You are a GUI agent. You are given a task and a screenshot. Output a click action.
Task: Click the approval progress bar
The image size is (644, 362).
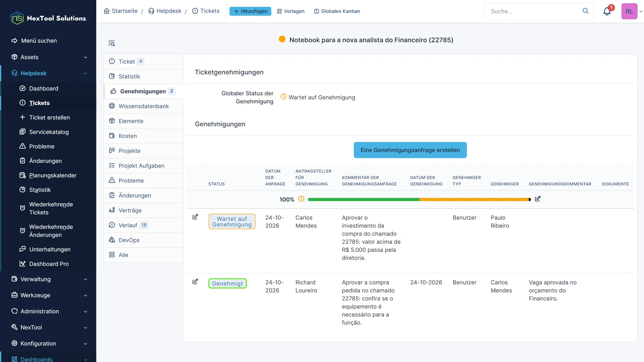tap(419, 199)
